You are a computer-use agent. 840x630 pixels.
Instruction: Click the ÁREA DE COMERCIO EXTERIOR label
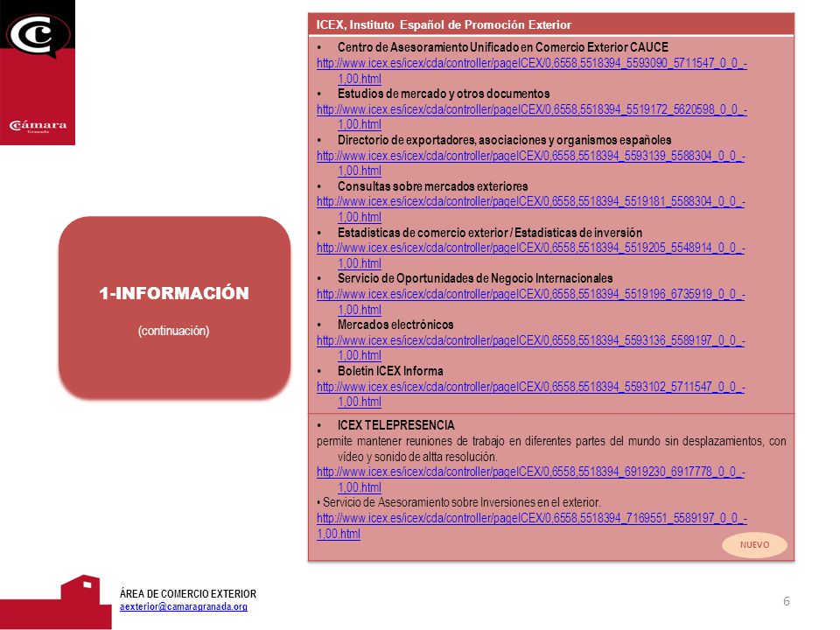click(x=188, y=593)
